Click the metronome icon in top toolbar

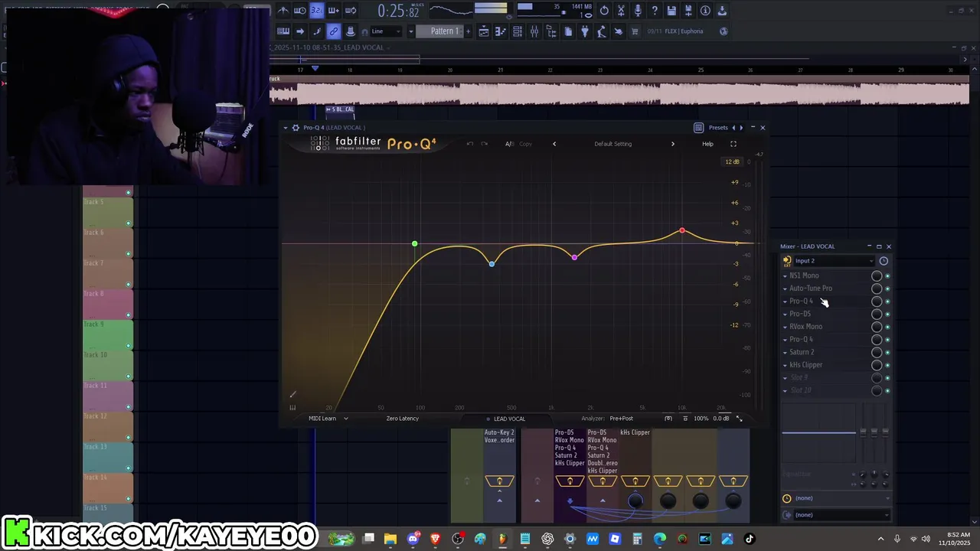[283, 11]
